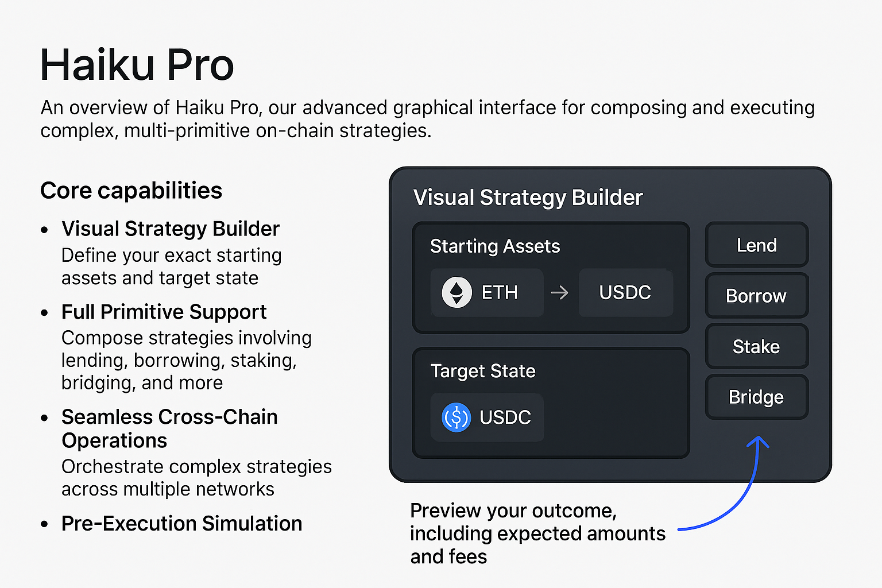Click the Core capabilities heading
This screenshot has height=588, width=882.
(x=131, y=191)
